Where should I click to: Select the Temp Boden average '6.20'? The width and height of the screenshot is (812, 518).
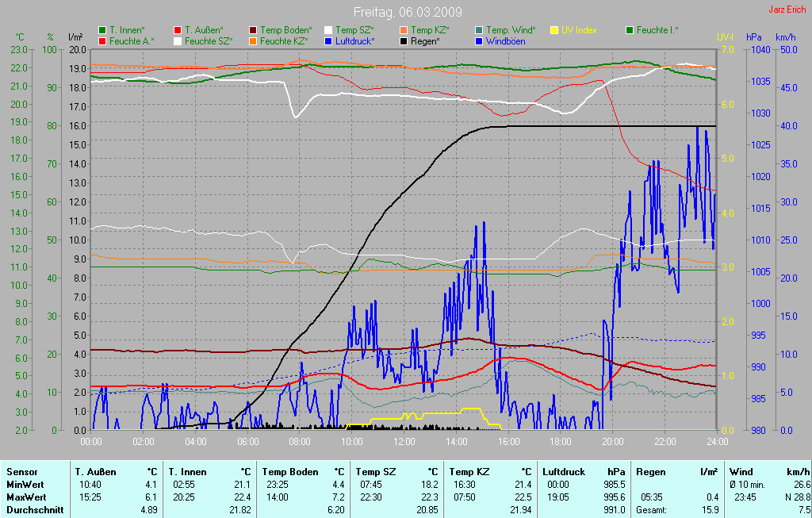[x=336, y=510]
